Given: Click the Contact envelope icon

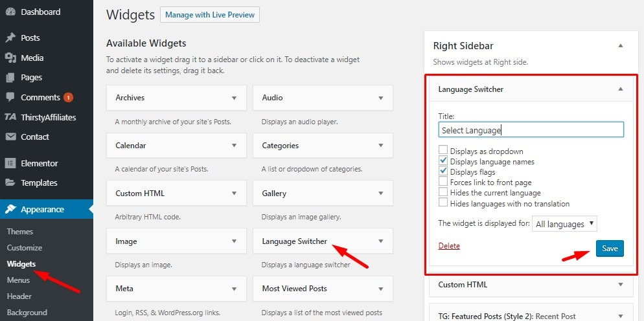Looking at the screenshot, I should point(10,137).
